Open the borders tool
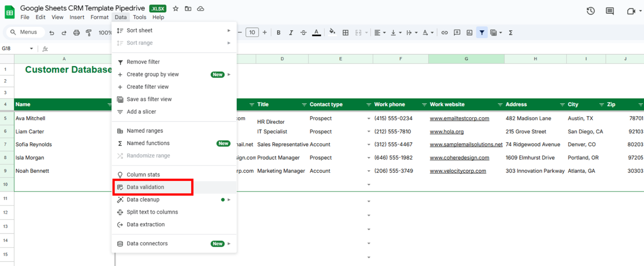644x266 pixels. point(345,33)
